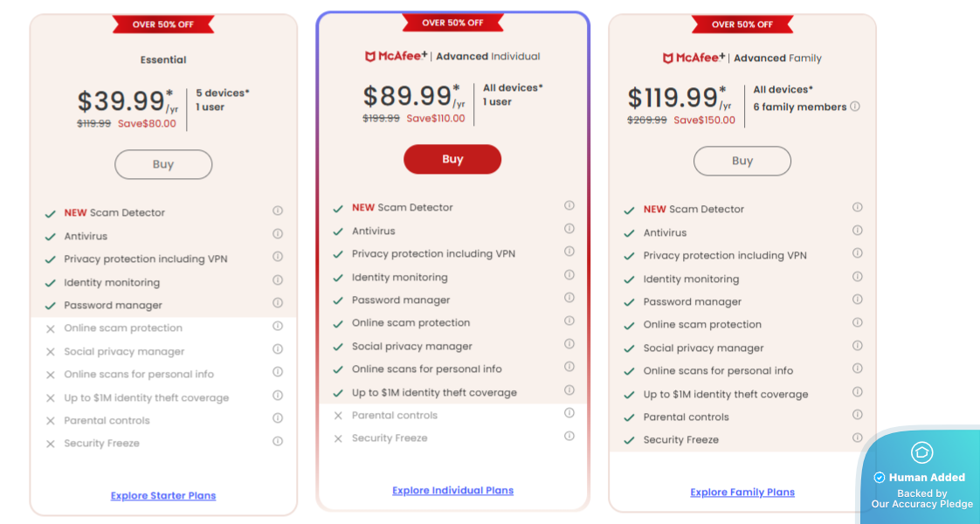Open info for Family identity theft coverage
Viewport: 980px width, 524px height.
[x=858, y=392]
